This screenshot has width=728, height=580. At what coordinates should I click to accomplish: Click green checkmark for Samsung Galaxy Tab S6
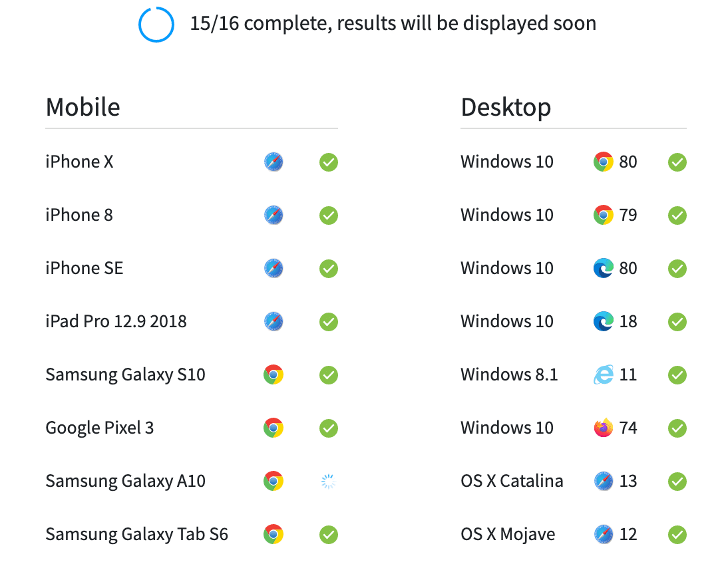tap(329, 535)
